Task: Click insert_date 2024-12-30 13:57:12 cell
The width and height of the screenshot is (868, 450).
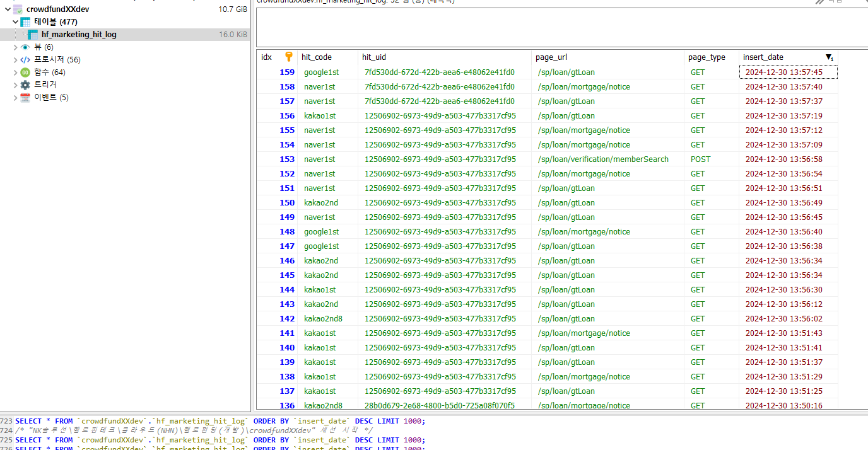Action: (x=789, y=130)
